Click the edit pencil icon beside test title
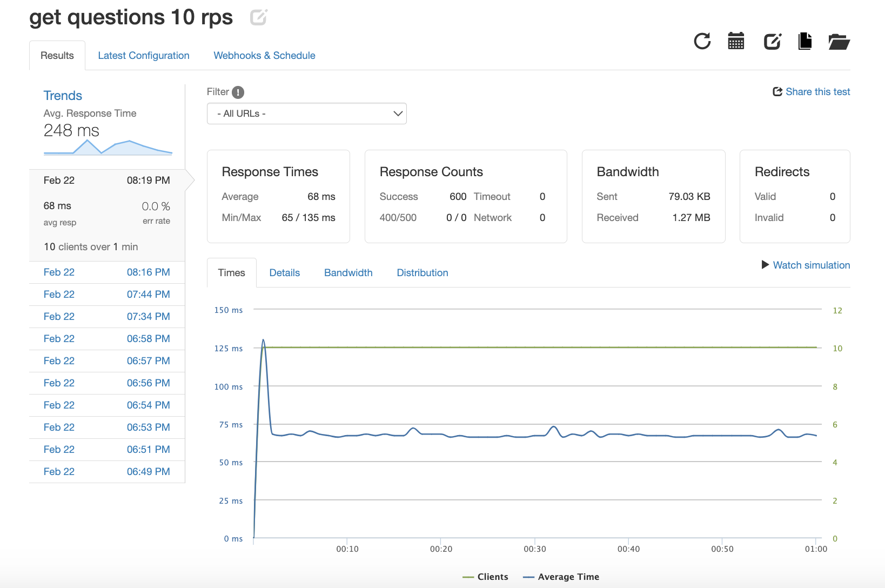885x588 pixels. tap(259, 17)
